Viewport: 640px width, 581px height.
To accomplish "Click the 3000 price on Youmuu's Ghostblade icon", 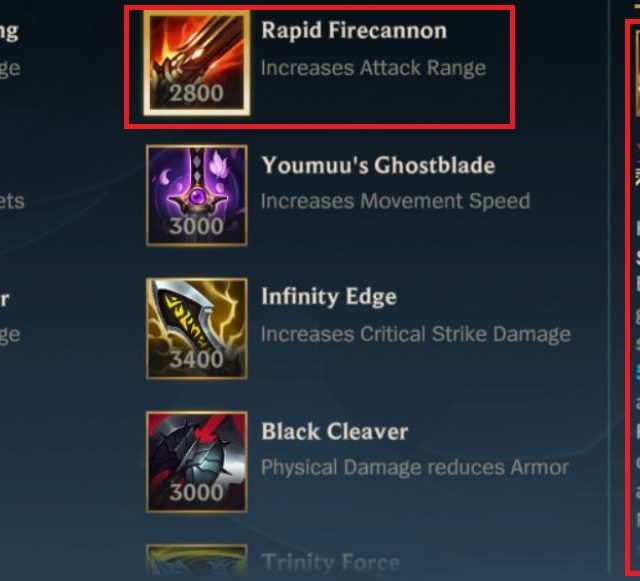I will point(197,226).
